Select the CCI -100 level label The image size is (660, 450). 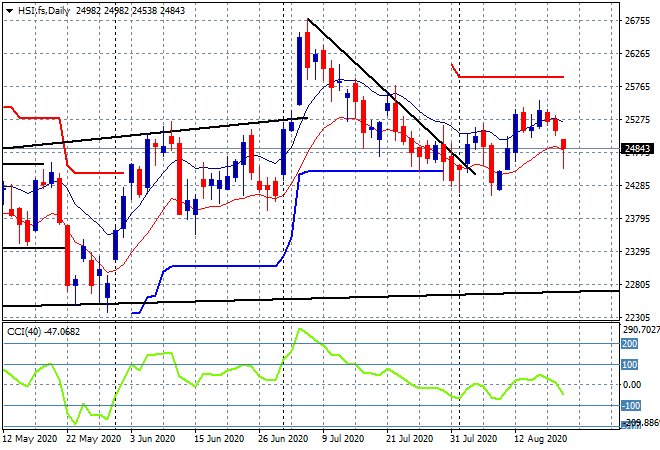click(631, 406)
